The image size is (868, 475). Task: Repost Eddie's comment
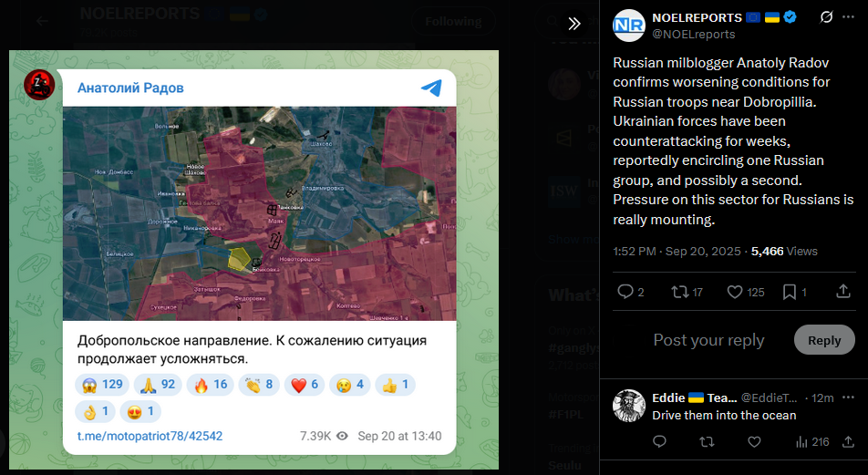[707, 442]
